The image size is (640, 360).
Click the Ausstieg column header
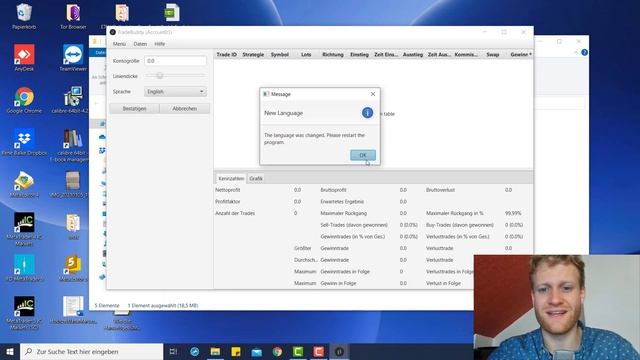click(x=413, y=54)
